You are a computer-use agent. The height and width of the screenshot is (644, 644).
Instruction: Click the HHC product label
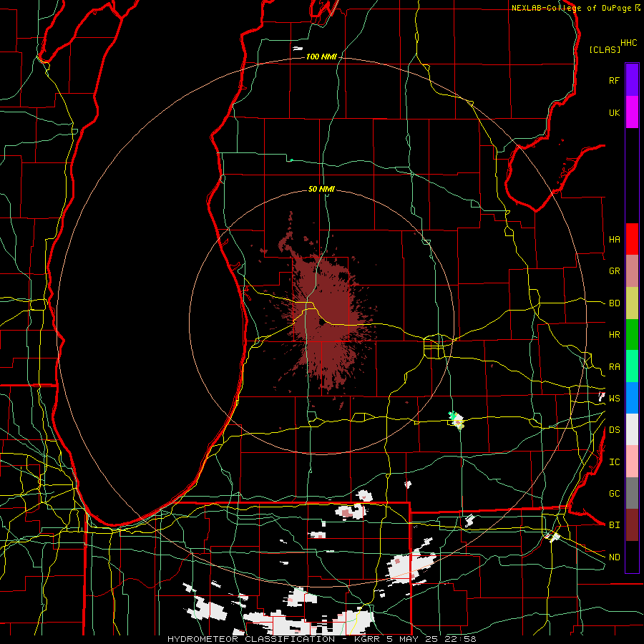(629, 43)
